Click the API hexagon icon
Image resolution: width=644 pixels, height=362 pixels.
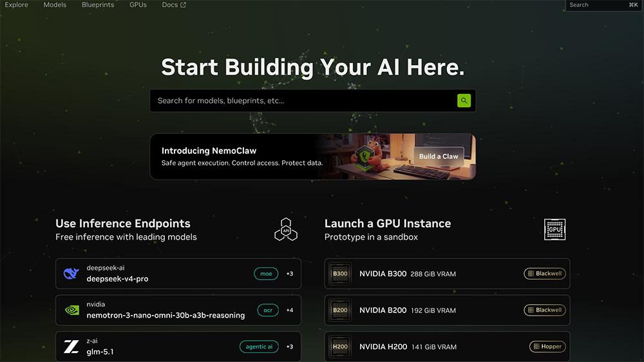pos(286,229)
